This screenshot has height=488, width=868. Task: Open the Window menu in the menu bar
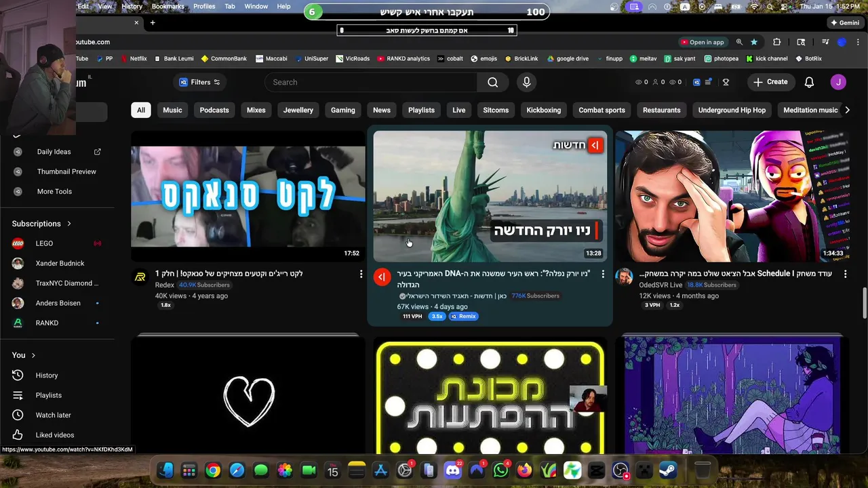tap(256, 6)
